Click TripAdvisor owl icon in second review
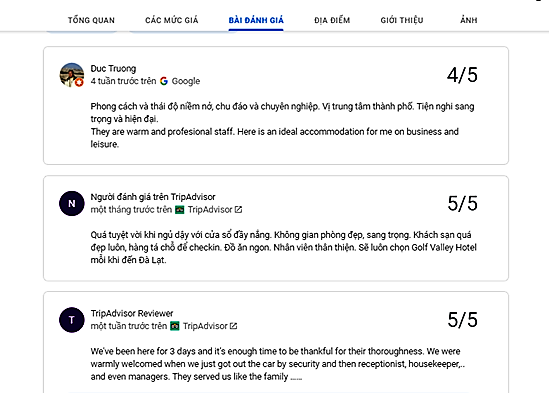 click(x=180, y=210)
